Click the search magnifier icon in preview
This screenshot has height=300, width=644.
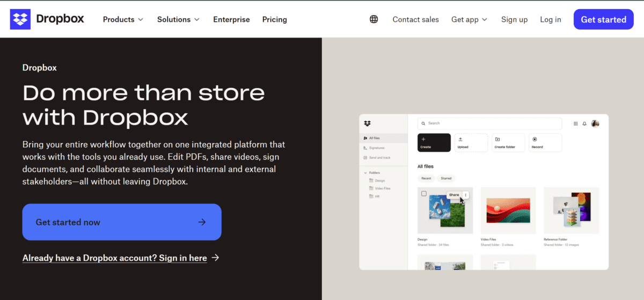point(424,123)
